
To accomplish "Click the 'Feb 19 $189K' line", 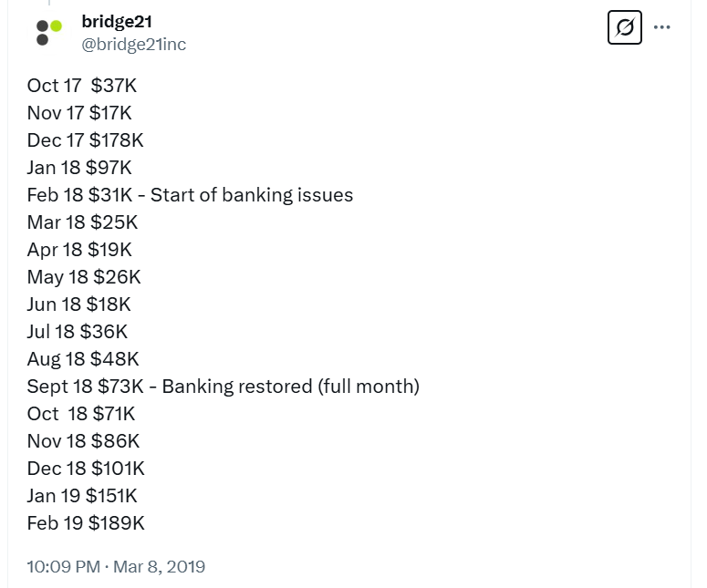I will (x=86, y=523).
